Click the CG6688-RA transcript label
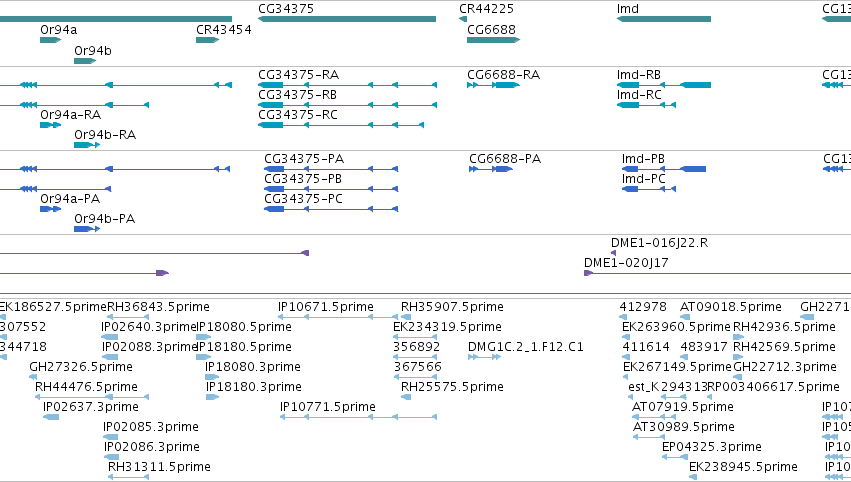The width and height of the screenshot is (851, 482). click(x=504, y=74)
